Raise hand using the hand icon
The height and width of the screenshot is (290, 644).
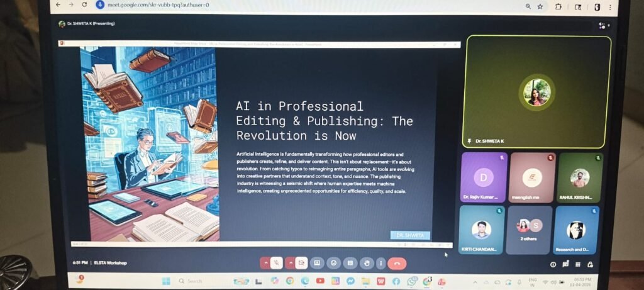point(366,263)
